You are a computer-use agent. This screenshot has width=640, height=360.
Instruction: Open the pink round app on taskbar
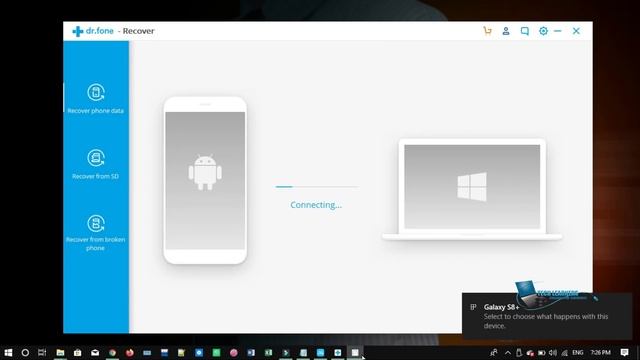pyautogui.click(x=233, y=352)
